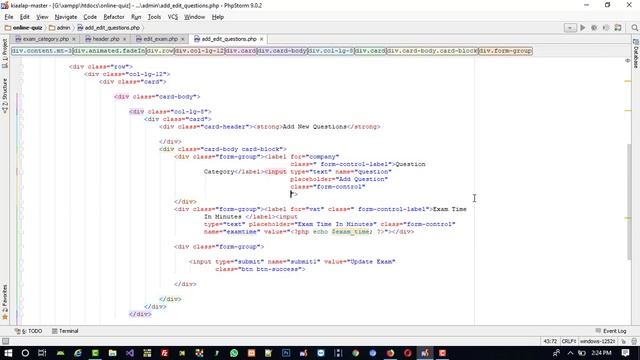The image size is (640, 360).
Task: Open Firefox from the taskbar
Action: click(390, 353)
